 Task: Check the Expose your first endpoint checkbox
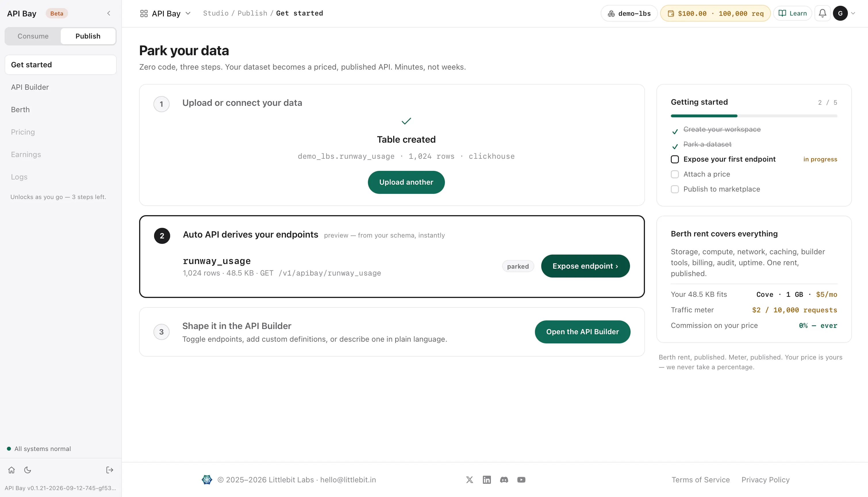[675, 159]
